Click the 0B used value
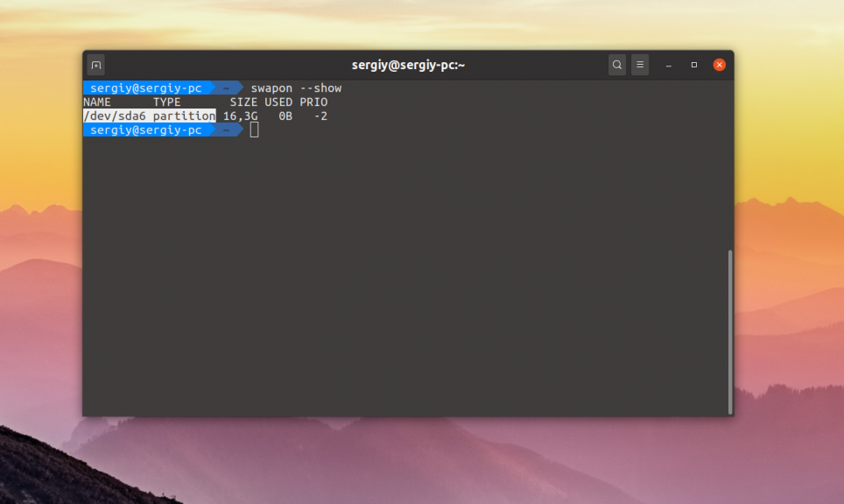Screen dimensions: 844x504 [x=285, y=116]
